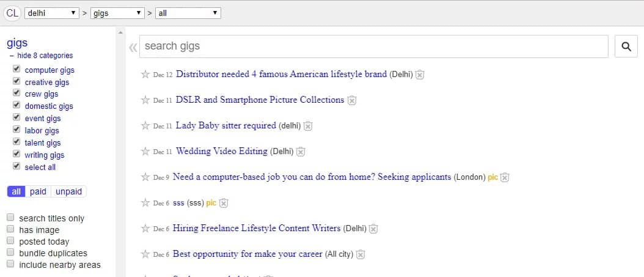644x277 pixels.
Task: Open the gigs category dropdown
Action: [x=117, y=13]
